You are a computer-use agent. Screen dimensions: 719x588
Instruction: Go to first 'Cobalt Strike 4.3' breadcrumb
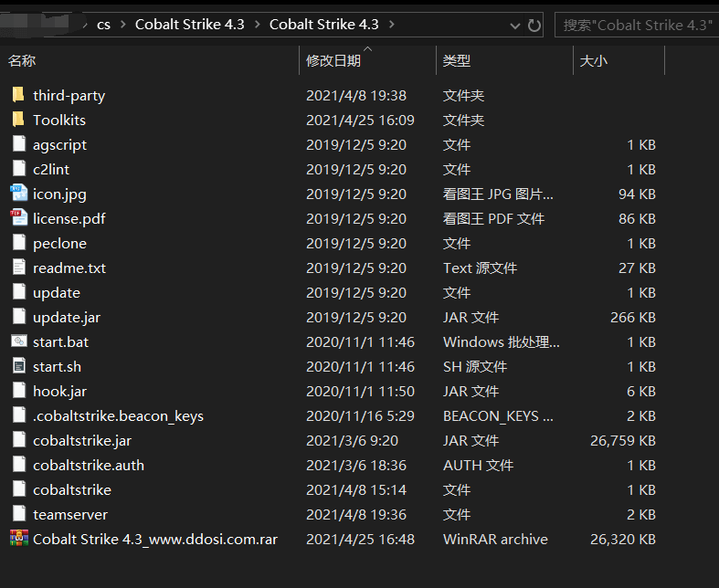tap(189, 25)
